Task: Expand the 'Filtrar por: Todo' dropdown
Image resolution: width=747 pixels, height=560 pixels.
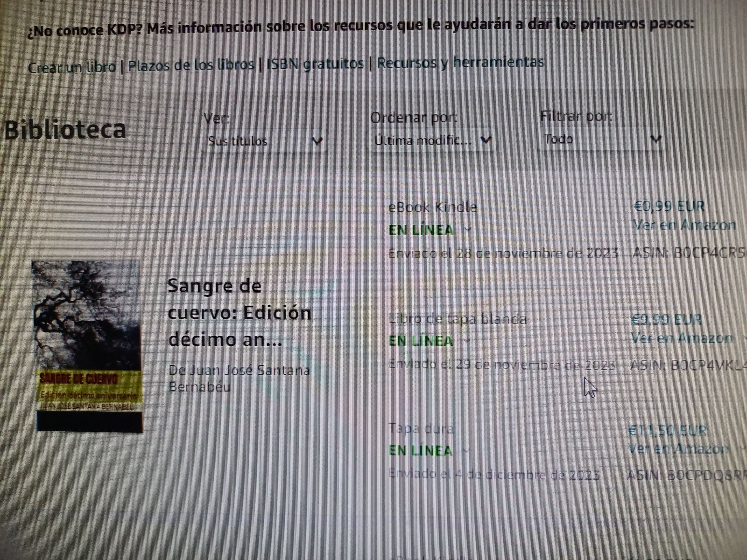Action: click(x=602, y=139)
